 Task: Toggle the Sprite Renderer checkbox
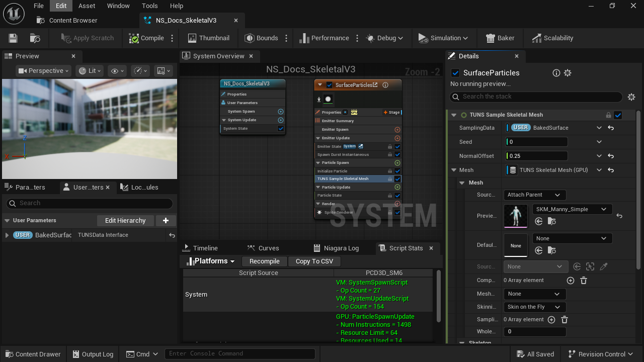(x=397, y=212)
